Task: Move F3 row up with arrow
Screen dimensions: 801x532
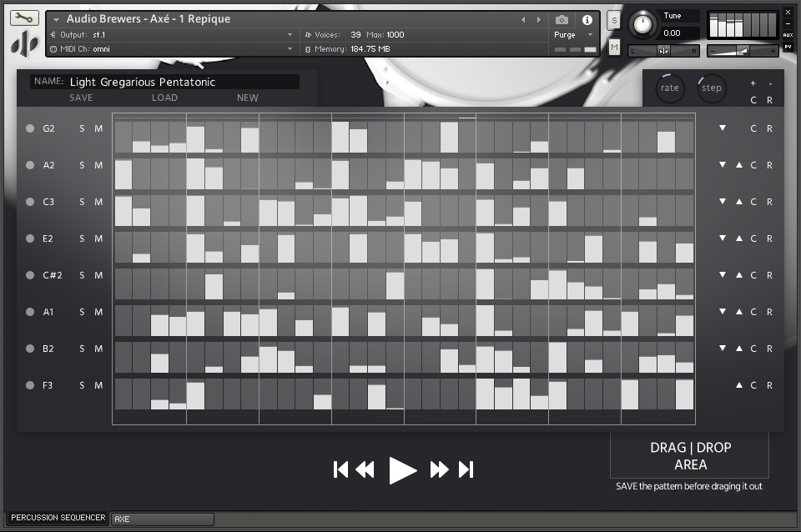Action: 738,385
